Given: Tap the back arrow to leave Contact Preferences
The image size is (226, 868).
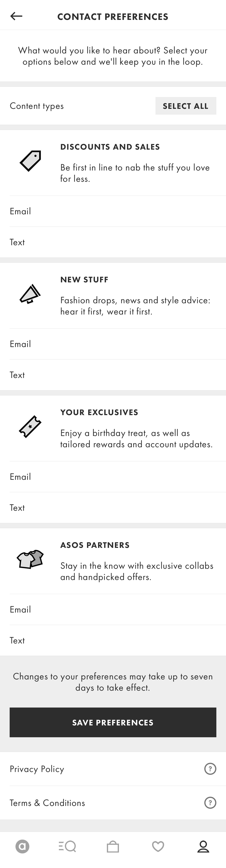Looking at the screenshot, I should coord(16,16).
